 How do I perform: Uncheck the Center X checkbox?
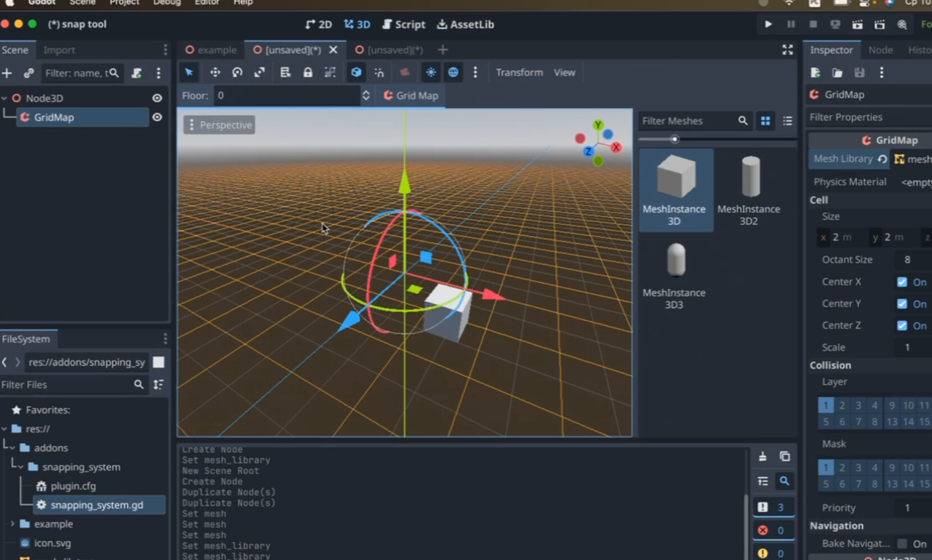click(x=902, y=282)
